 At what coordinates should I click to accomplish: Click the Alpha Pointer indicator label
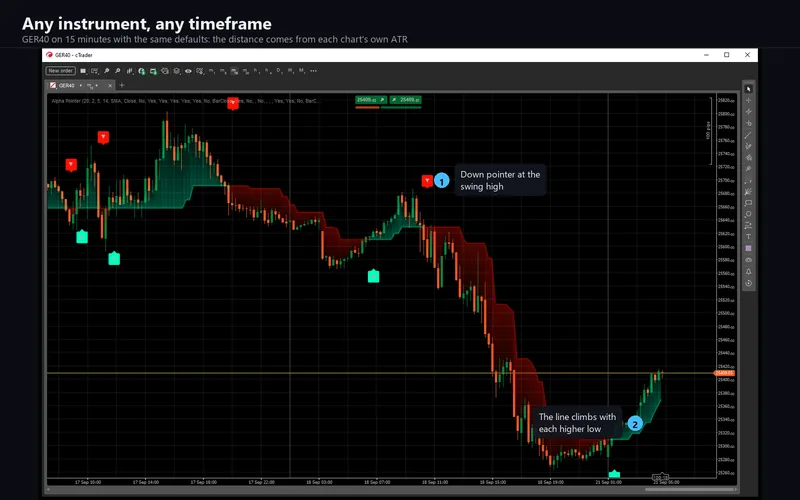coord(186,101)
